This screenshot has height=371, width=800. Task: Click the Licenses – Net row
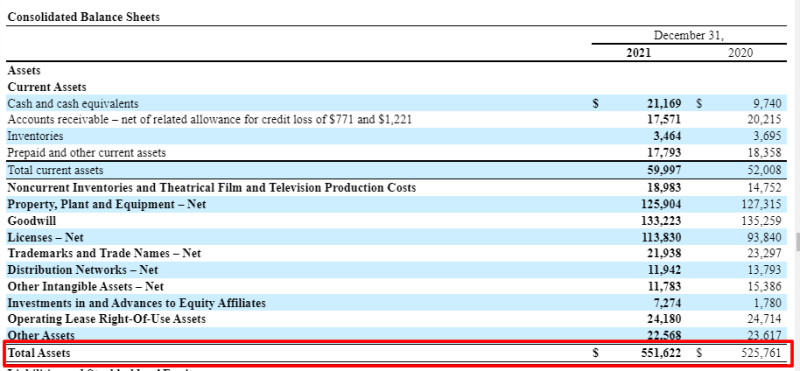click(x=396, y=237)
